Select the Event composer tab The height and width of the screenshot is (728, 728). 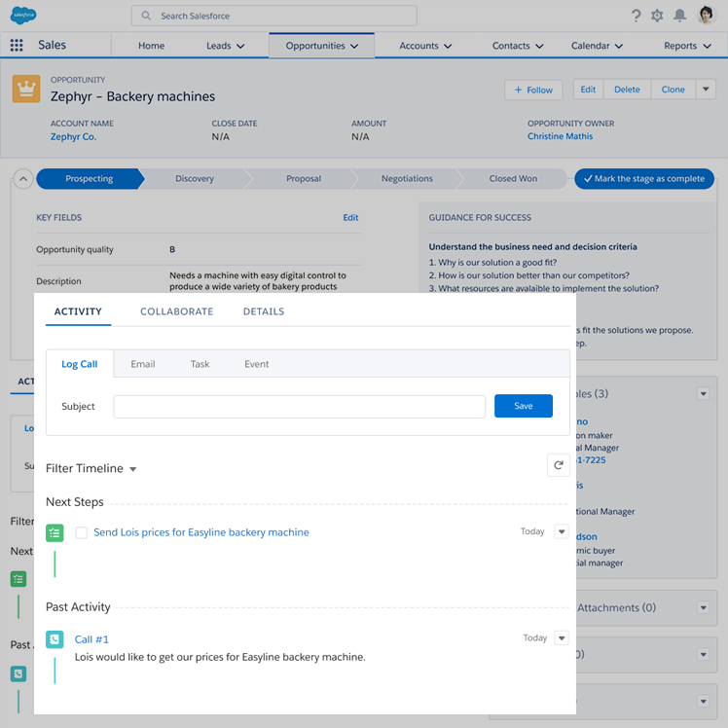[257, 364]
